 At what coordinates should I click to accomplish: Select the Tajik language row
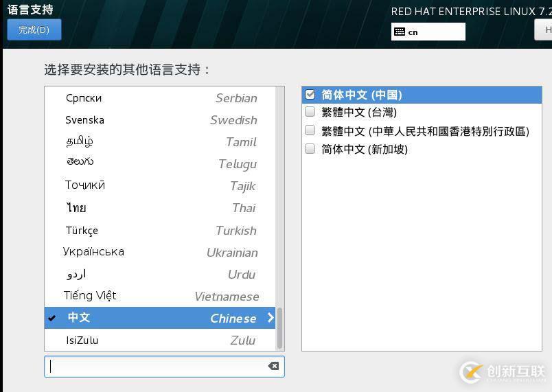(160, 185)
